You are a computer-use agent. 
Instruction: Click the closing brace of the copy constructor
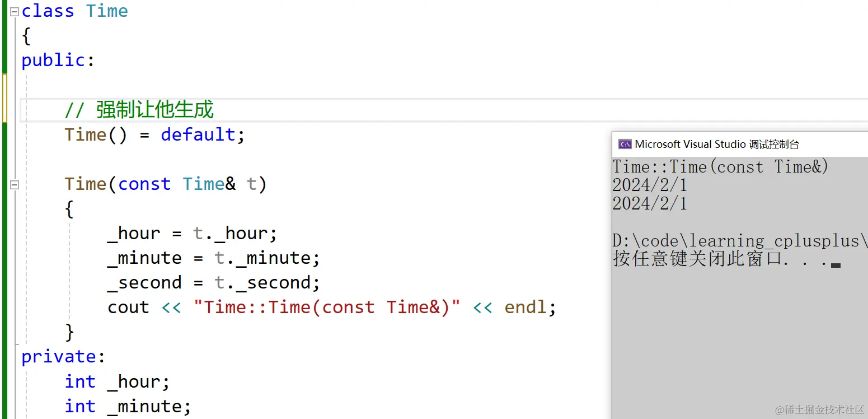[69, 332]
